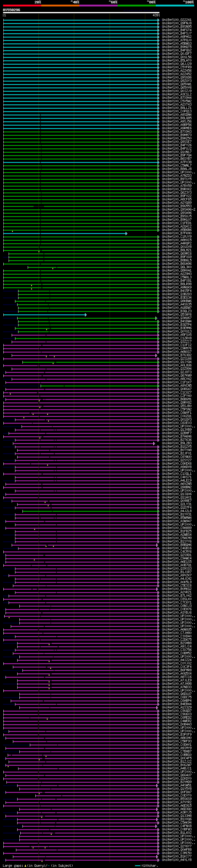
Task: Click the cyan alignment bar for A7PX38
Action: pos(81,162)
